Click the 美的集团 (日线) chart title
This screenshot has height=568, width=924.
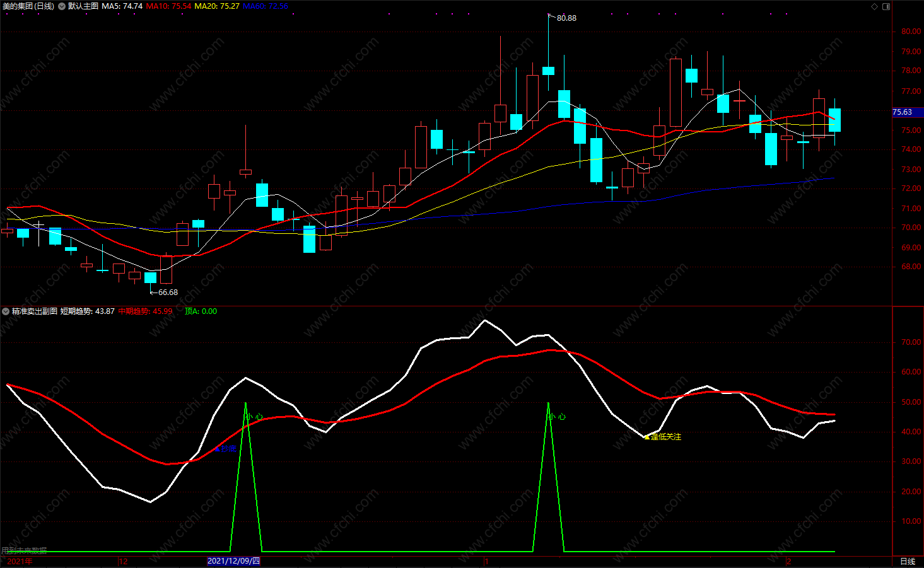pos(28,6)
